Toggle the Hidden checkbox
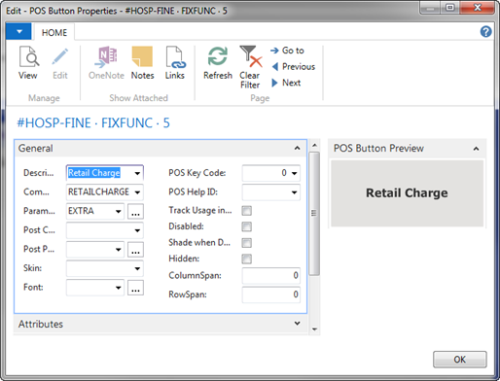Viewport: 500px width, 381px height. click(x=247, y=259)
